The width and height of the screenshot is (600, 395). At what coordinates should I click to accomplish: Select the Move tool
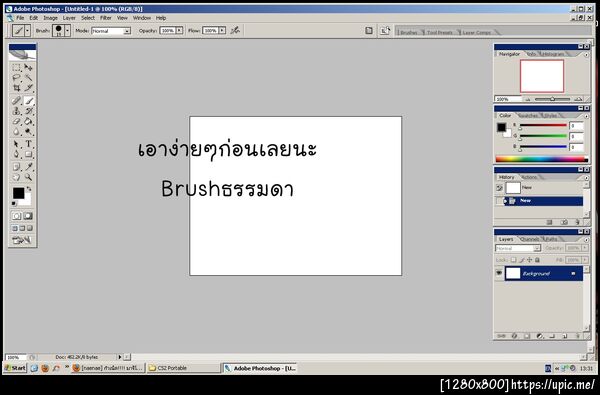tap(28, 68)
